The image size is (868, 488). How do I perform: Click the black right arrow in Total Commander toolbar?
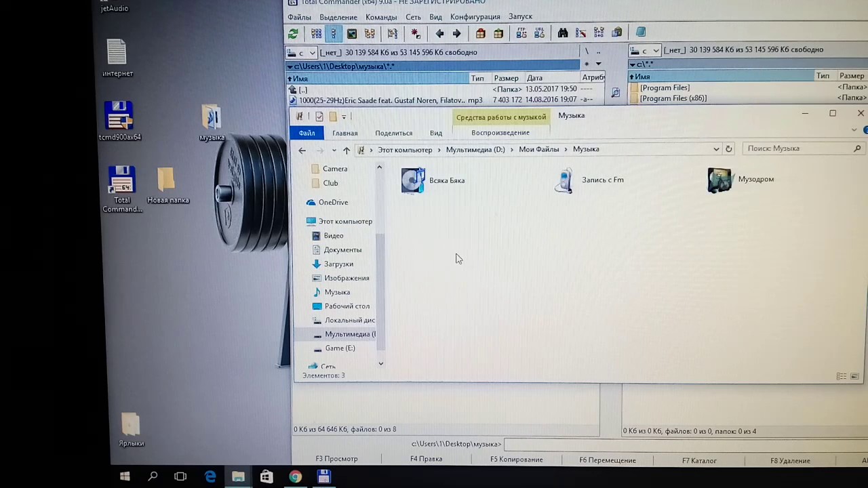tap(456, 33)
